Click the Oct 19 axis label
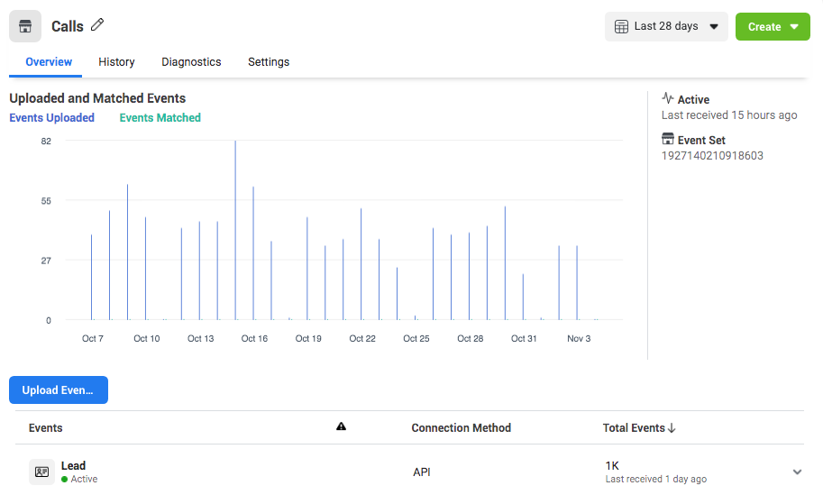The width and height of the screenshot is (823, 504). pyautogui.click(x=308, y=339)
